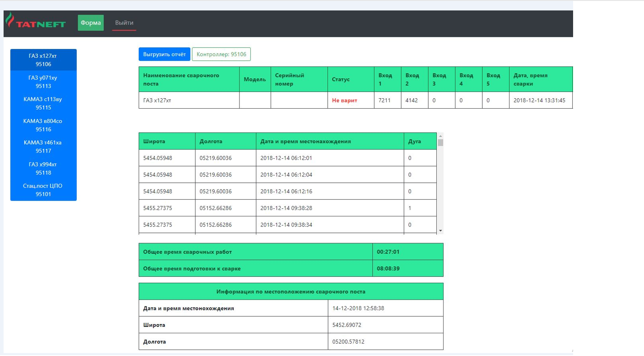Screen dimensions: 644x356
Task: Click the 7211 value cell
Action: click(388, 100)
